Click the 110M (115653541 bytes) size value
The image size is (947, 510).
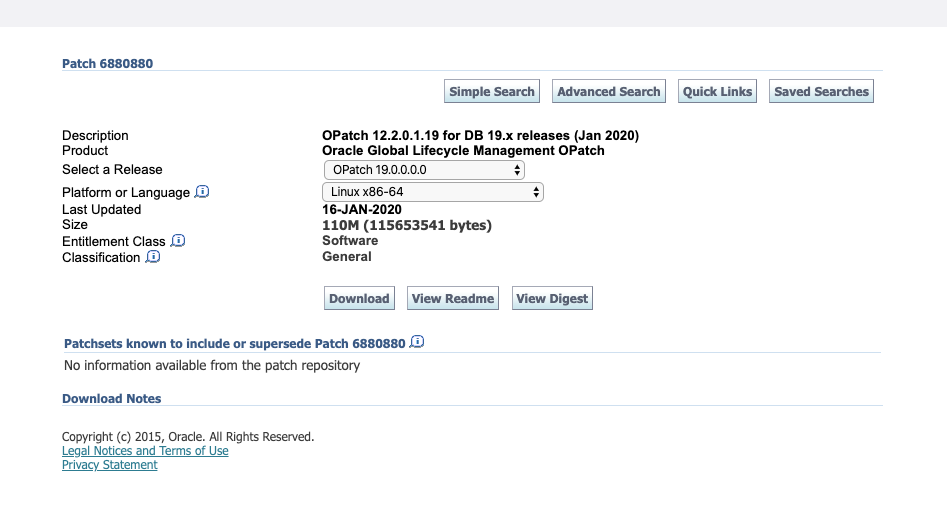coord(407,225)
